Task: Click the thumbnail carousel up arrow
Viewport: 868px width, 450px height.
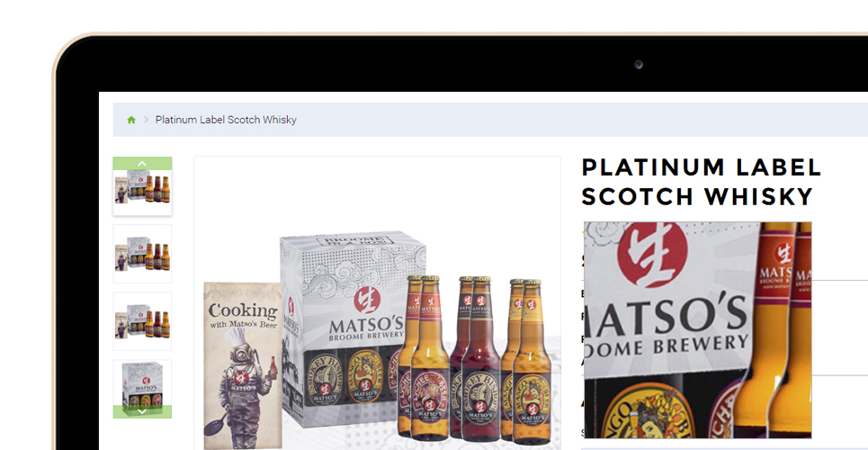Action: [142, 163]
